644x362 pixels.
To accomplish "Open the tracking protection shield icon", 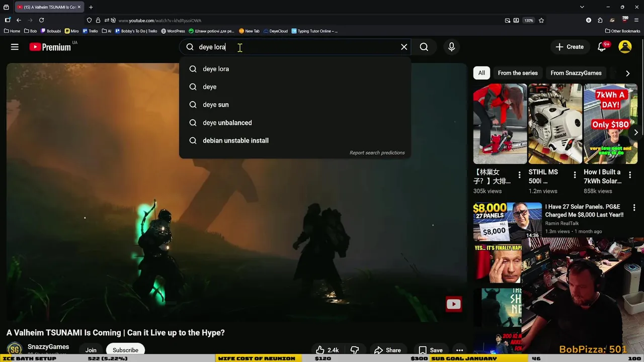I will [x=89, y=20].
